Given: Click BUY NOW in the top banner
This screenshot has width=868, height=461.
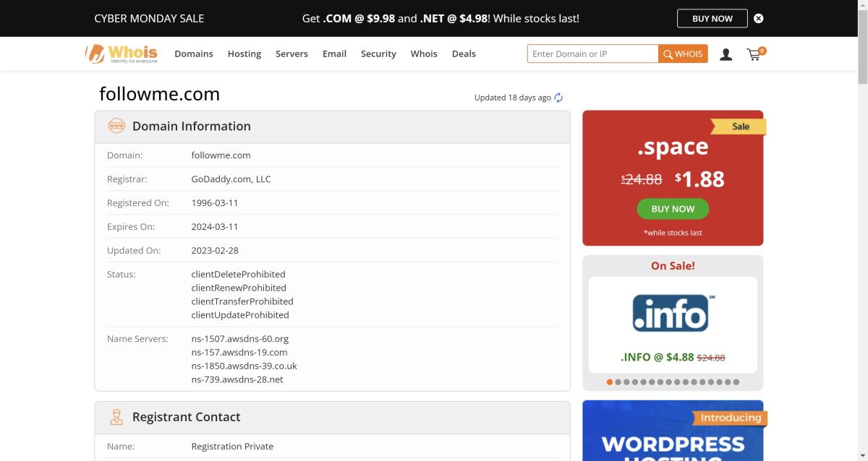Looking at the screenshot, I should (712, 18).
